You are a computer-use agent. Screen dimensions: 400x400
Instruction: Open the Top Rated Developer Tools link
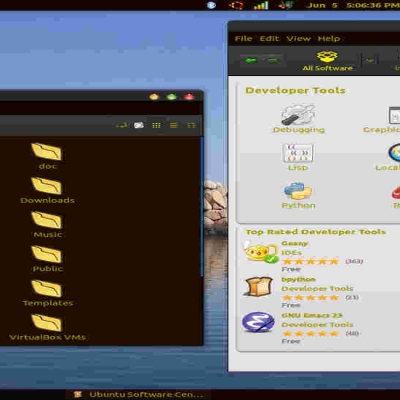(x=316, y=232)
